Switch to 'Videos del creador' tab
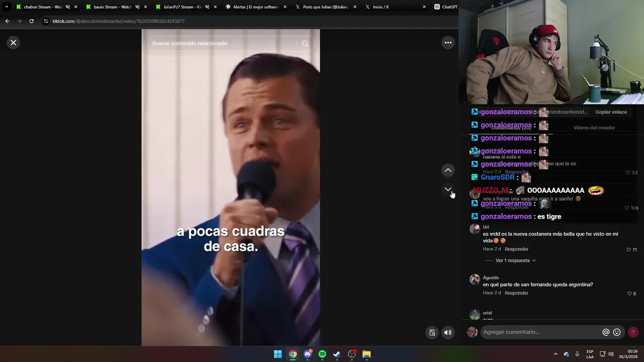 click(x=594, y=128)
